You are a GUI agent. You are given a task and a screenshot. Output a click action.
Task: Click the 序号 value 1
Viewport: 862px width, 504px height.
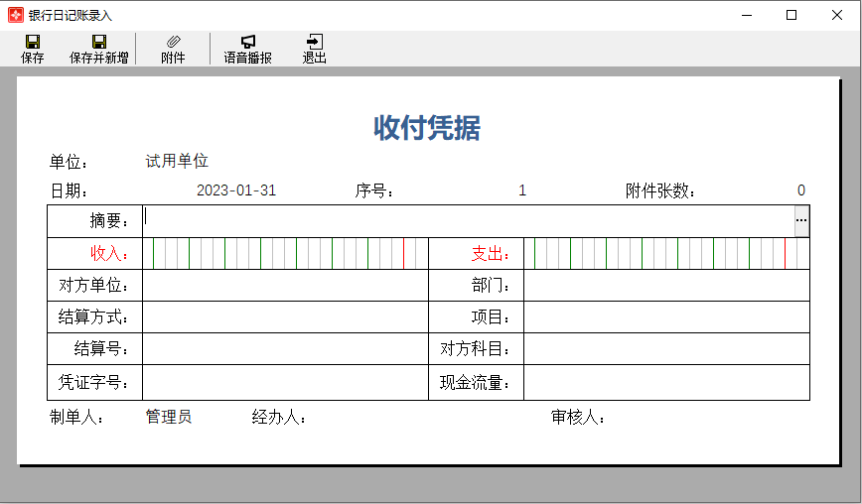tap(522, 190)
